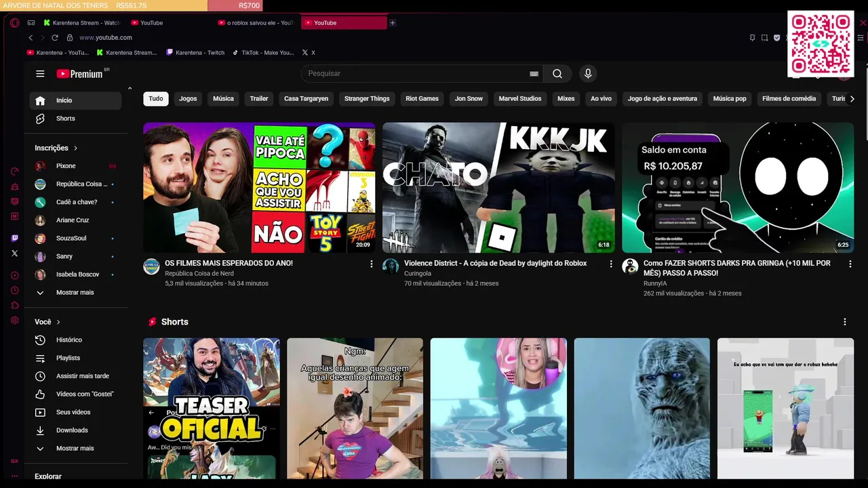
Task: Play OS FILMES MAIS ESPERADOS thumbnail
Action: click(x=259, y=188)
